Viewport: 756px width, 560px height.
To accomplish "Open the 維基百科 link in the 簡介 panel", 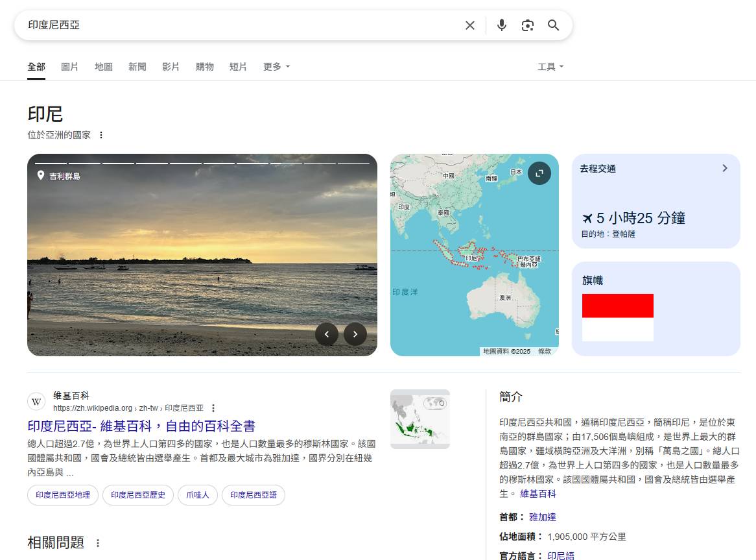I will pyautogui.click(x=538, y=493).
